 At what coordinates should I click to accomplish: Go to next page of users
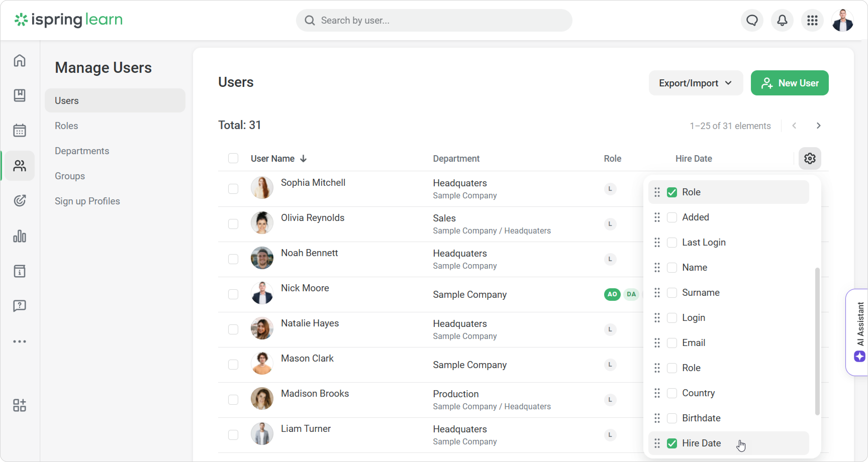818,126
